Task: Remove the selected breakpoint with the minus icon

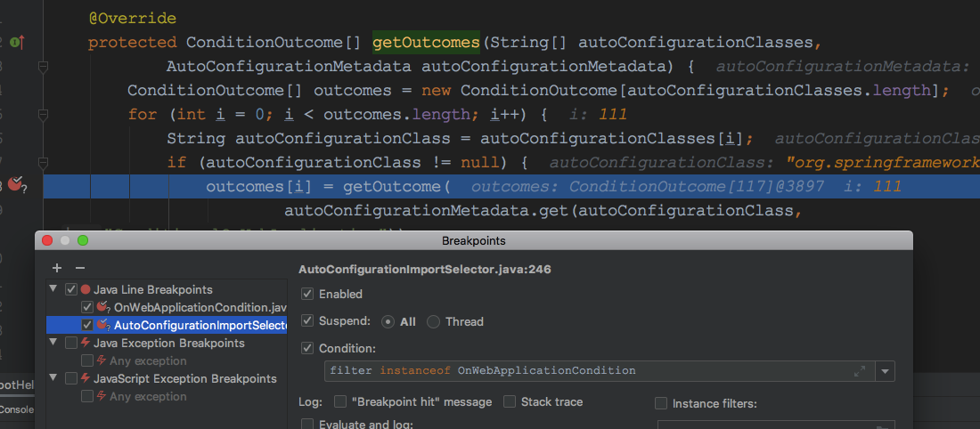Action: [80, 268]
